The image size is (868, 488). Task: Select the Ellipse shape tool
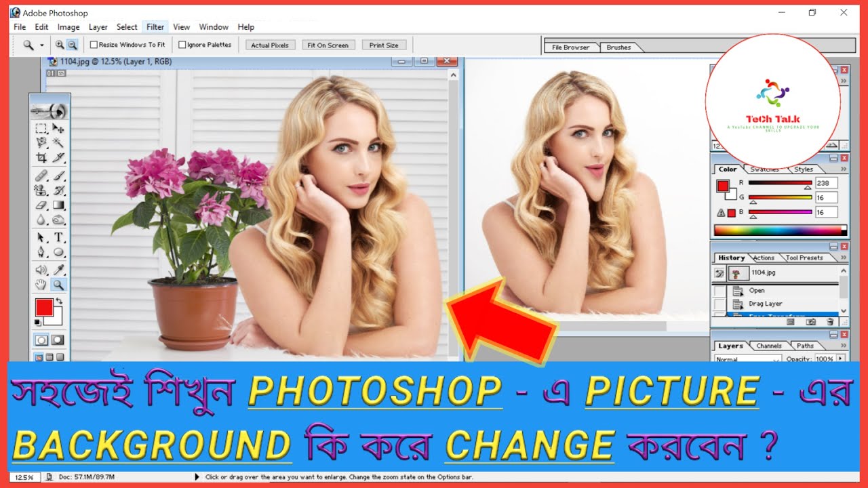click(x=58, y=252)
